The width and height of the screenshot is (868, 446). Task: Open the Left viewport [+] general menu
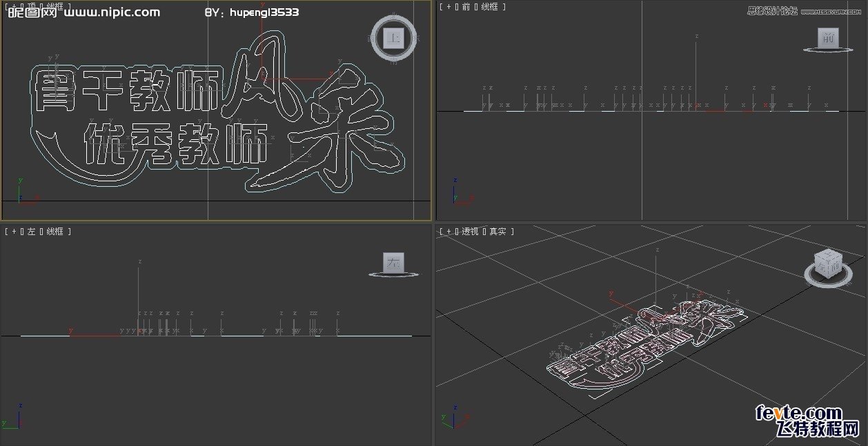tap(12, 232)
